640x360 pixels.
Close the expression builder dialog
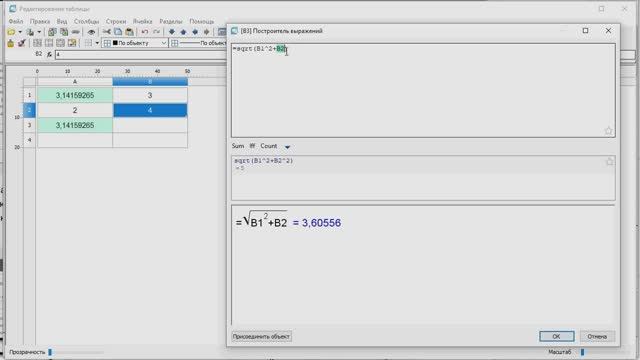pos(608,31)
